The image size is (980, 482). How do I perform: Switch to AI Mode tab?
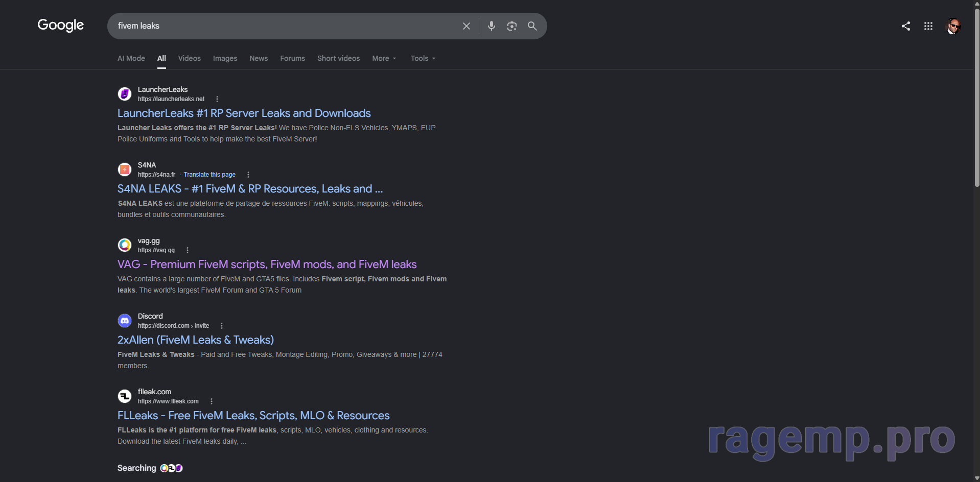click(x=131, y=58)
